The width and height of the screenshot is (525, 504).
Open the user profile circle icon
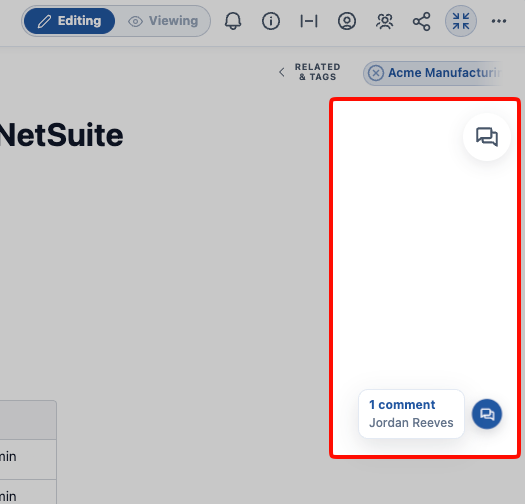point(347,21)
